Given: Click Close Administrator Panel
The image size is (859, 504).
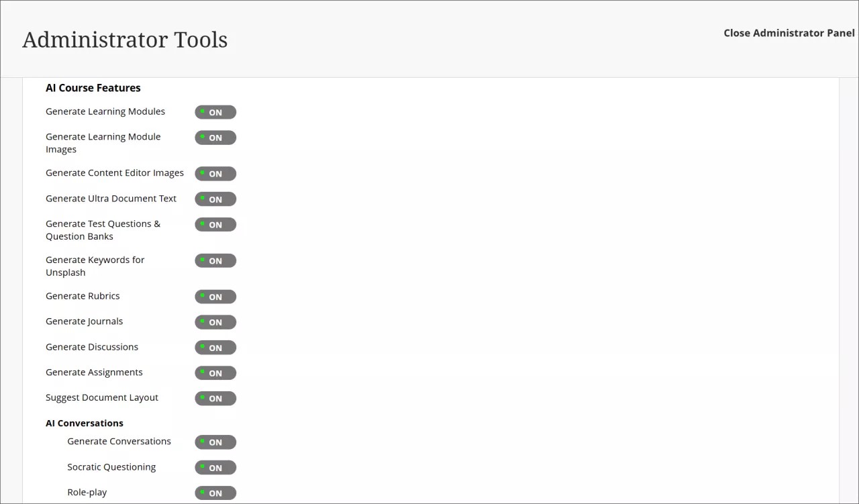Looking at the screenshot, I should pos(789,32).
